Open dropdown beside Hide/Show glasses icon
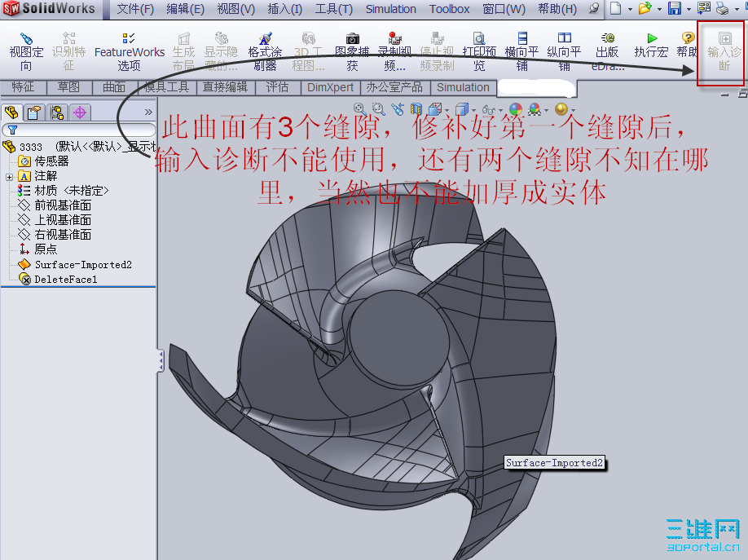Image resolution: width=748 pixels, height=560 pixels. (x=500, y=110)
